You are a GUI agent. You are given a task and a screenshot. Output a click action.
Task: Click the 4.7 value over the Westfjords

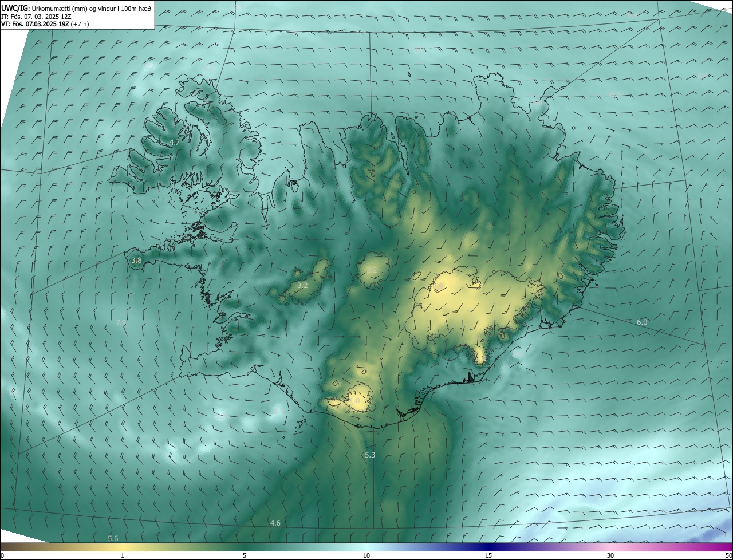tap(175, 142)
